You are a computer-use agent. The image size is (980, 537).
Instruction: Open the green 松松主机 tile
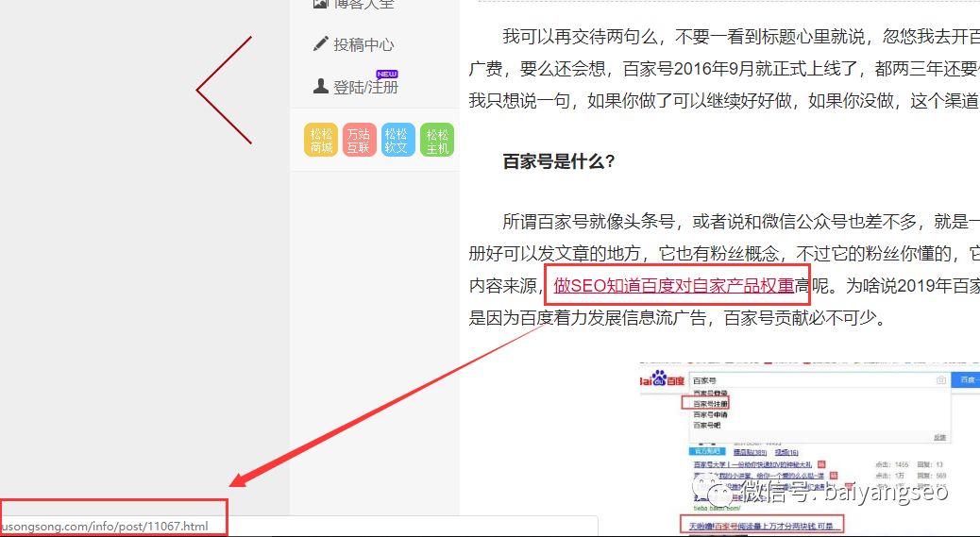(437, 140)
